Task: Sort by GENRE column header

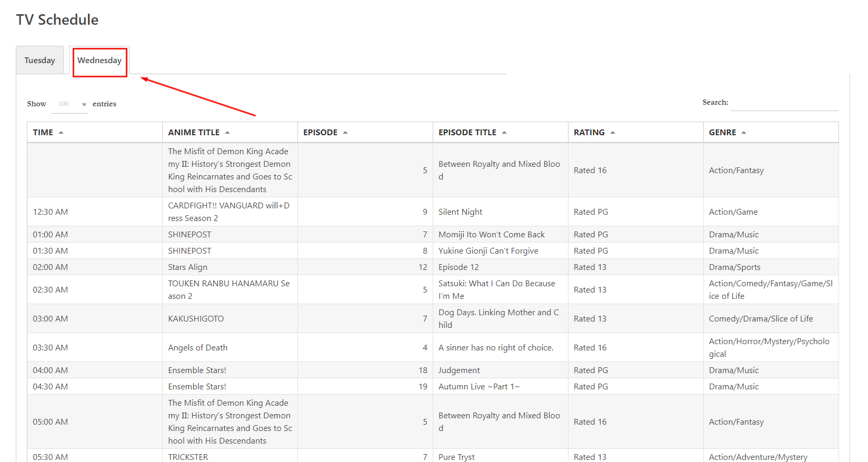Action: click(771, 133)
